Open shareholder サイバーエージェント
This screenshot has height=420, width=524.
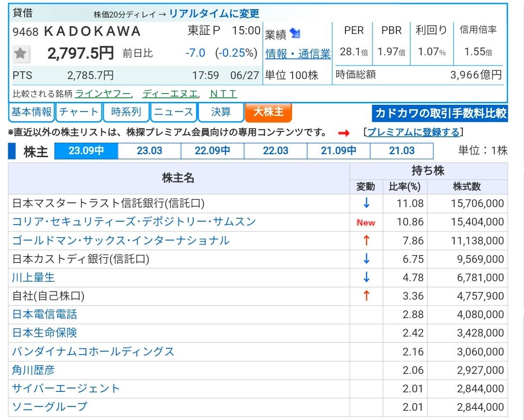[66, 388]
